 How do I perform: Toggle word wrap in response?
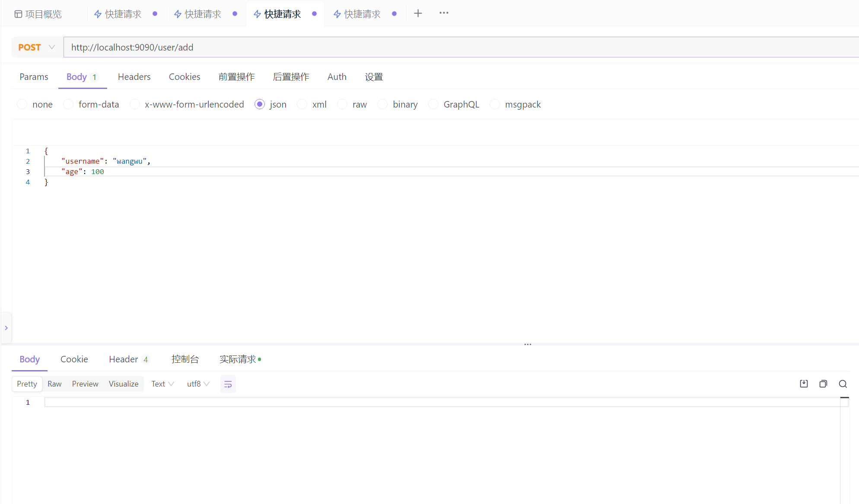[228, 384]
